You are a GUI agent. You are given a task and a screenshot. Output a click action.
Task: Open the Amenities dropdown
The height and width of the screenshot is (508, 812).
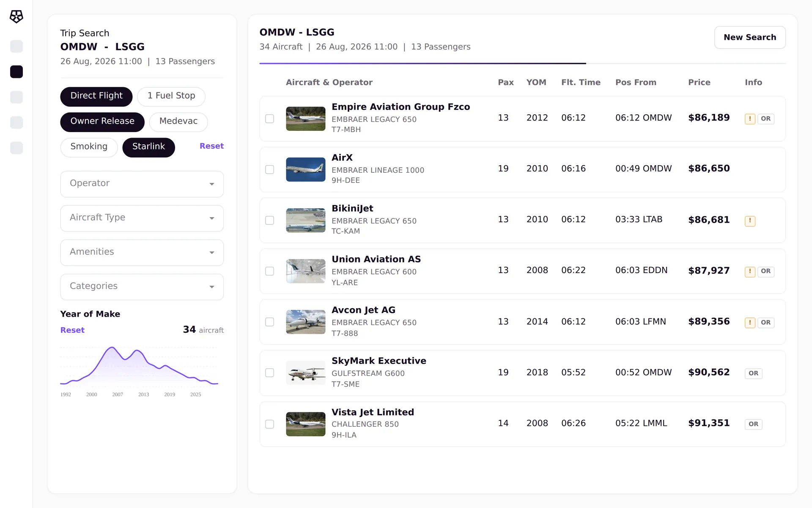coord(142,253)
